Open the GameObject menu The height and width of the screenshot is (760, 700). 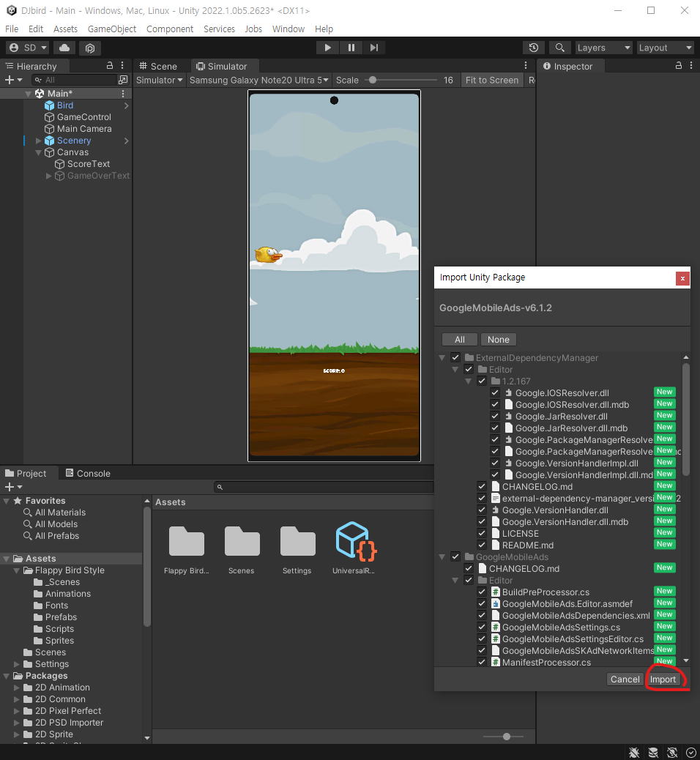click(112, 29)
